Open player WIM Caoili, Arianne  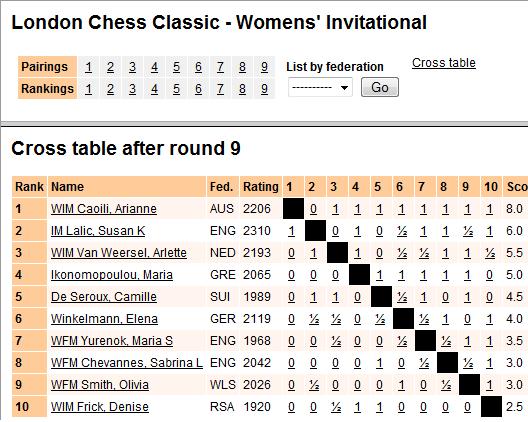tap(104, 209)
